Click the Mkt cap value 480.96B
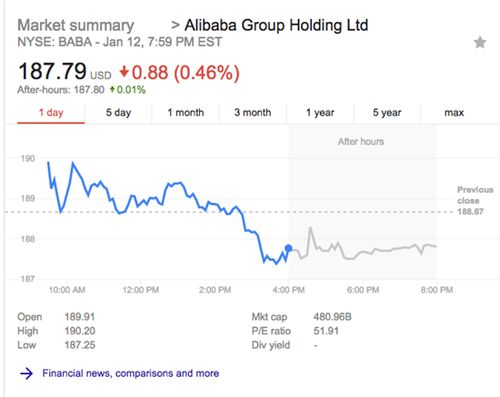The height and width of the screenshot is (397, 500). (x=332, y=317)
